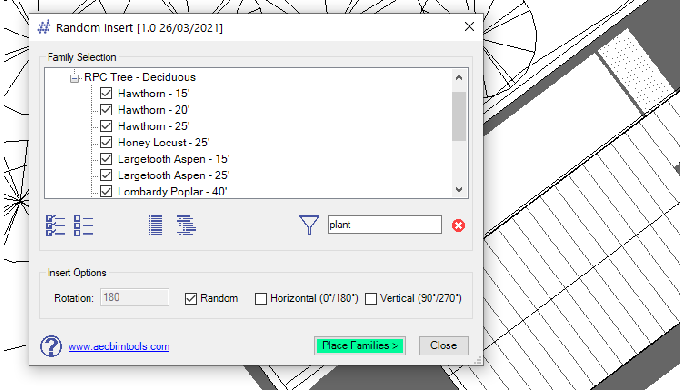Open the www.aecbimtools.com link
Image resolution: width=680 pixels, height=390 pixels.
click(119, 347)
